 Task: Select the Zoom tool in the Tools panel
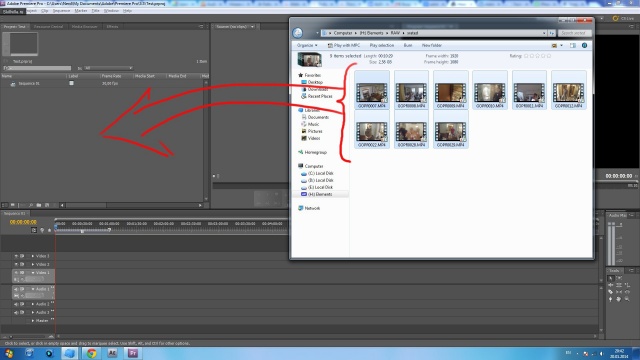click(x=627, y=299)
